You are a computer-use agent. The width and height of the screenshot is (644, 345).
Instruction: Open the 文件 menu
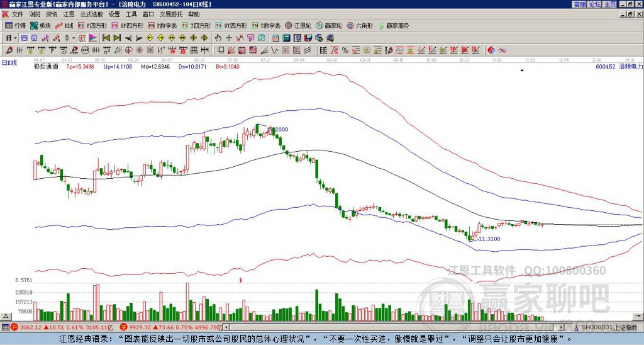coord(18,14)
